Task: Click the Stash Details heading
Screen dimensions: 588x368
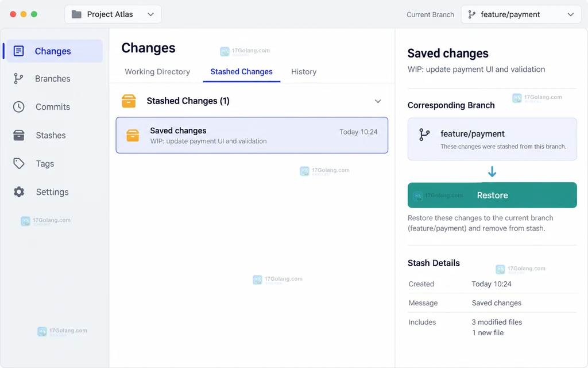Action: pyautogui.click(x=434, y=263)
